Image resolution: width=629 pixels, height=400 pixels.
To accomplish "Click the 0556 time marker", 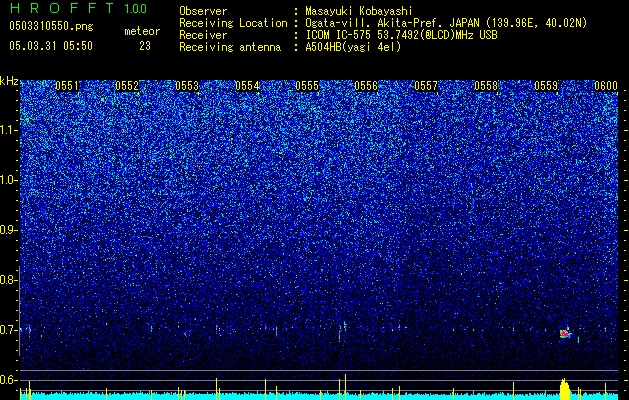I will (x=366, y=86).
